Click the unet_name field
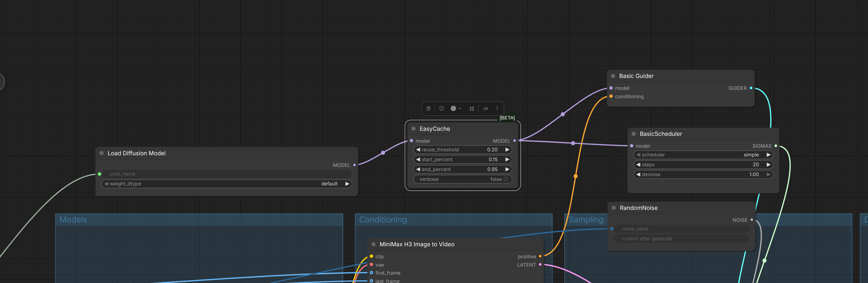 point(226,174)
